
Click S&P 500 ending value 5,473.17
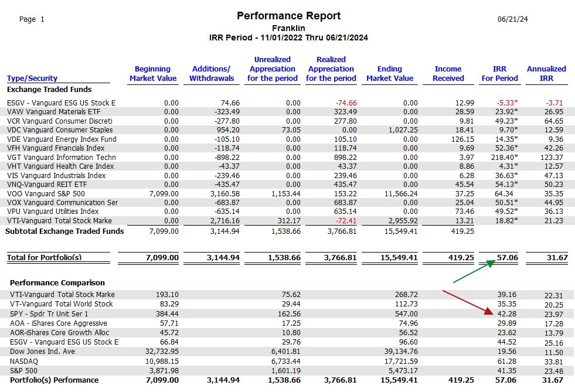[x=403, y=371]
